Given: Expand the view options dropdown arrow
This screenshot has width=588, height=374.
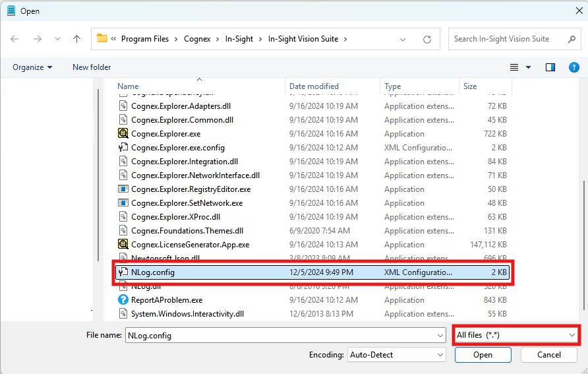Looking at the screenshot, I should pyautogui.click(x=529, y=67).
